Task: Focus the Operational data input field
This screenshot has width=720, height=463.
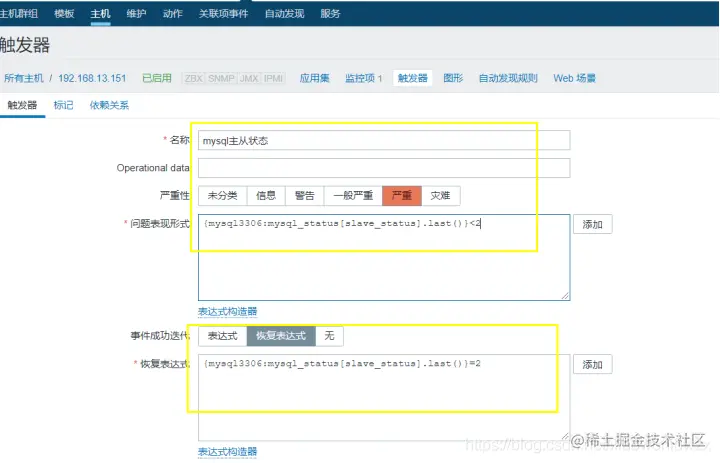Action: point(384,168)
